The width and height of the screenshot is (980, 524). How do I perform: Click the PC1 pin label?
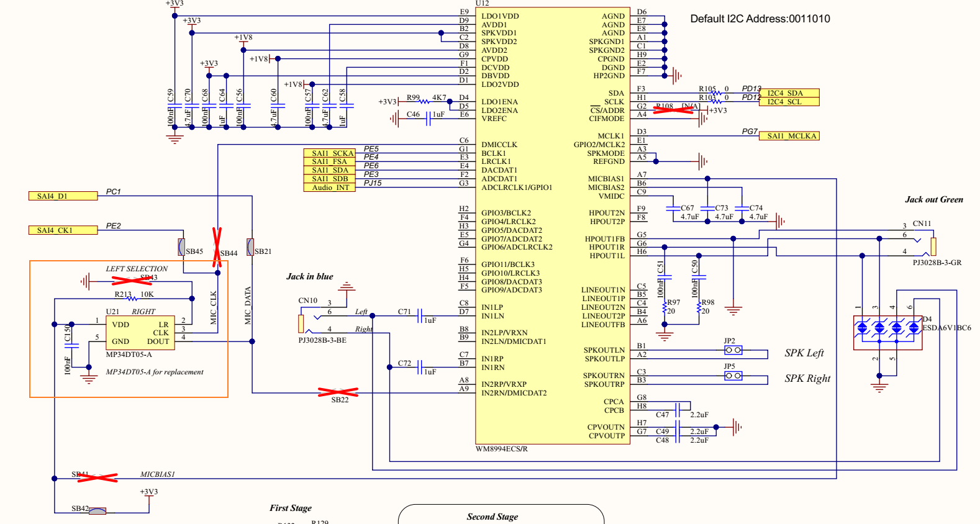pyautogui.click(x=113, y=192)
